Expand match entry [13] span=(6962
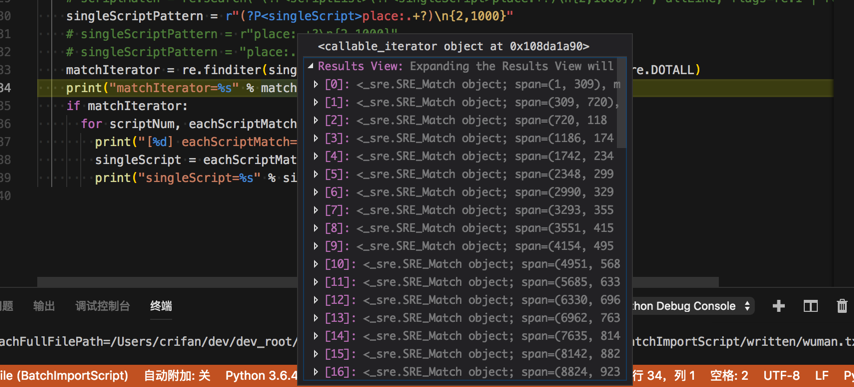Viewport: 854px width, 387px height. [x=316, y=318]
